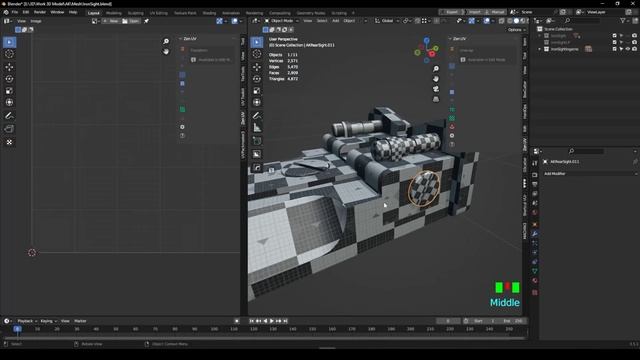Switch to the UV Editing workspace tab
640x360 pixels.
tap(158, 13)
